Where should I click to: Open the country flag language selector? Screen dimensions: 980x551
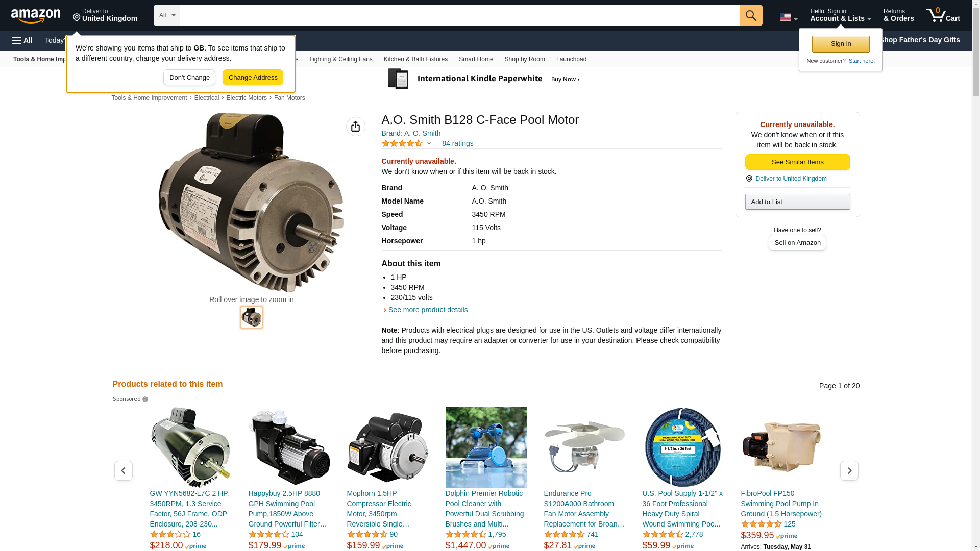(x=789, y=17)
